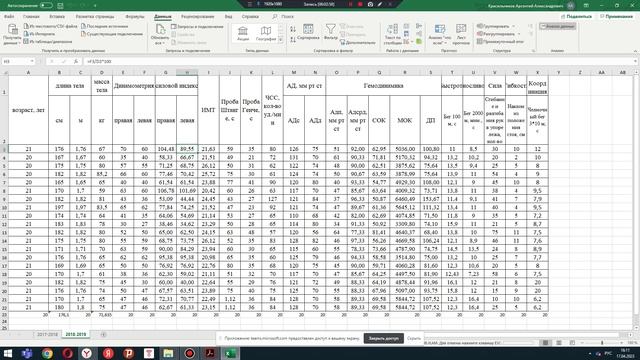The image size is (640, 360).
Task: Select the Акции data type
Action: tap(243, 33)
